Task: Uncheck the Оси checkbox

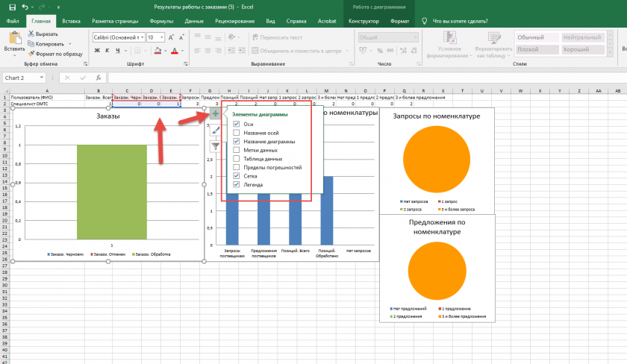Action: coord(237,124)
